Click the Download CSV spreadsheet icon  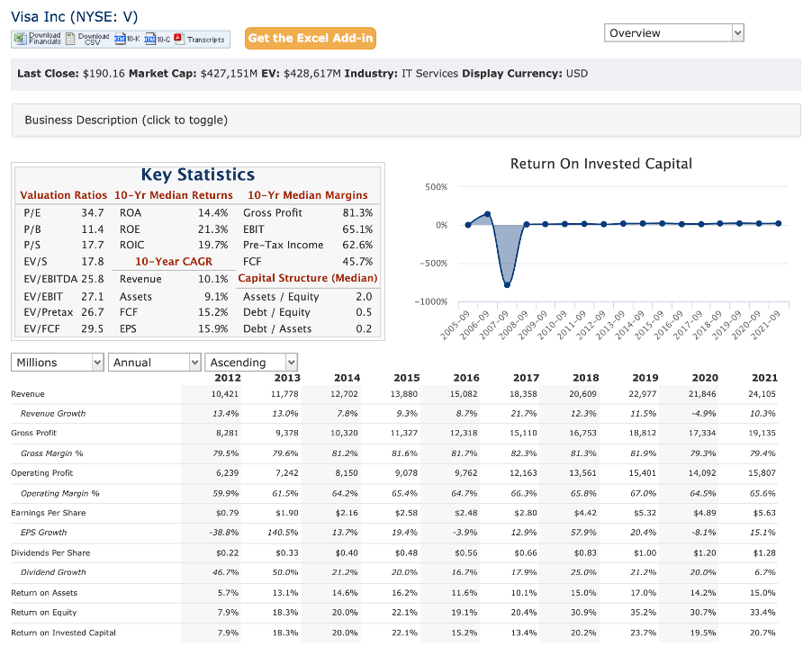coord(70,39)
